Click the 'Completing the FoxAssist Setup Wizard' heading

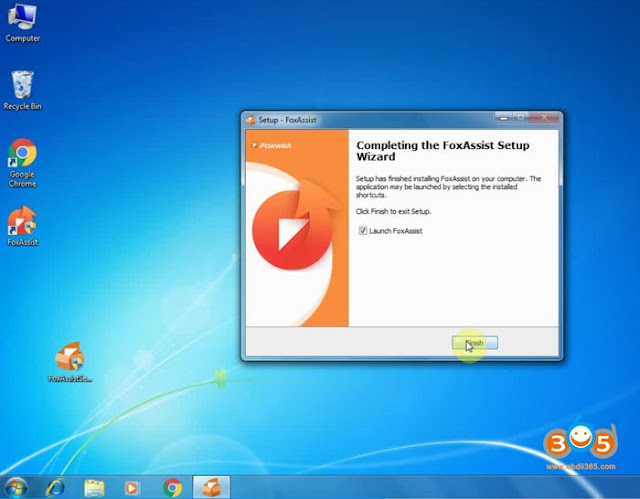tap(443, 151)
